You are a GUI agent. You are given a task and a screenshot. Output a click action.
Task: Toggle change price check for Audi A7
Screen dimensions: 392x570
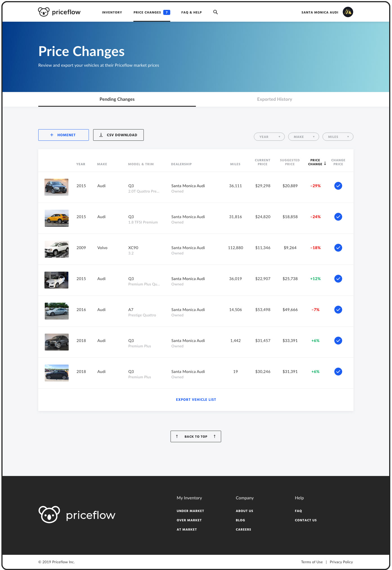tap(338, 310)
